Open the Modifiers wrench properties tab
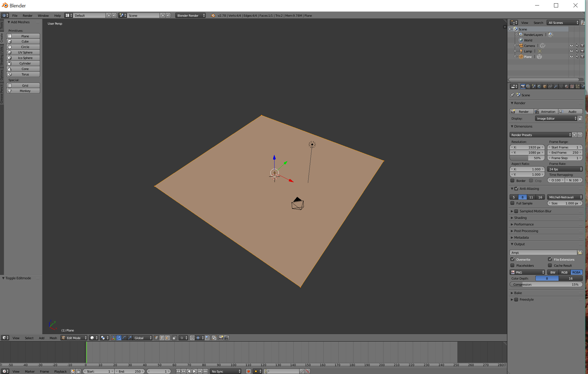Viewport: 588px width, 374px height. pyautogui.click(x=556, y=86)
